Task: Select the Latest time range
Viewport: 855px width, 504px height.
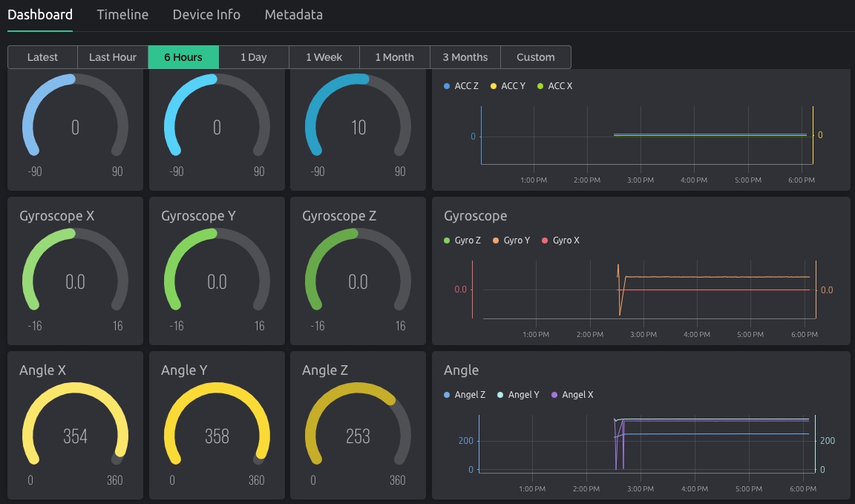Action: [42, 57]
